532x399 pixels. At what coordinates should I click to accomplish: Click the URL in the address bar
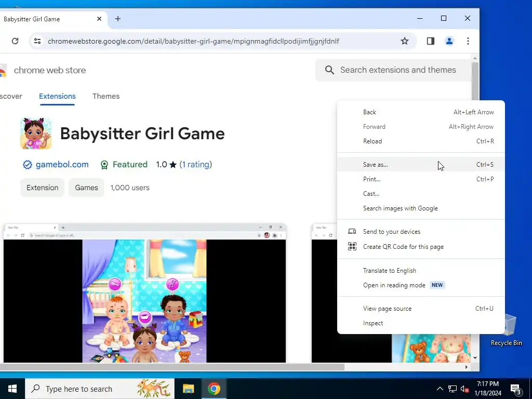pyautogui.click(x=193, y=41)
